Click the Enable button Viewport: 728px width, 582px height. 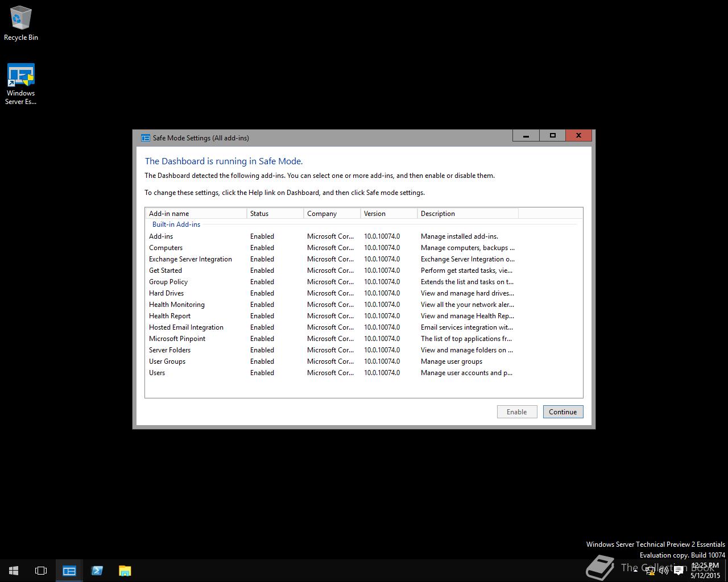click(517, 412)
